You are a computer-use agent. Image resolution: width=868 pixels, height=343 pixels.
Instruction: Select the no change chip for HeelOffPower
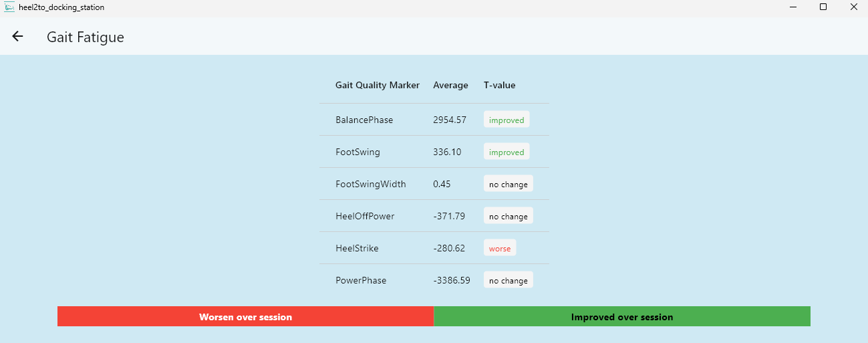[508, 217]
